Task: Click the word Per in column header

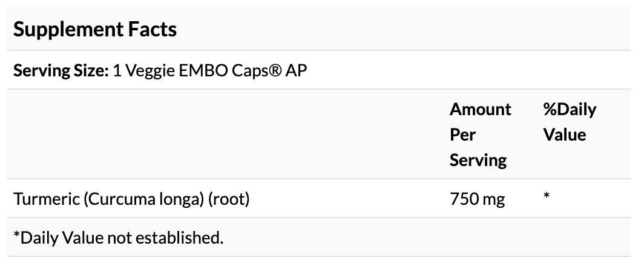Action: pyautogui.click(x=462, y=135)
